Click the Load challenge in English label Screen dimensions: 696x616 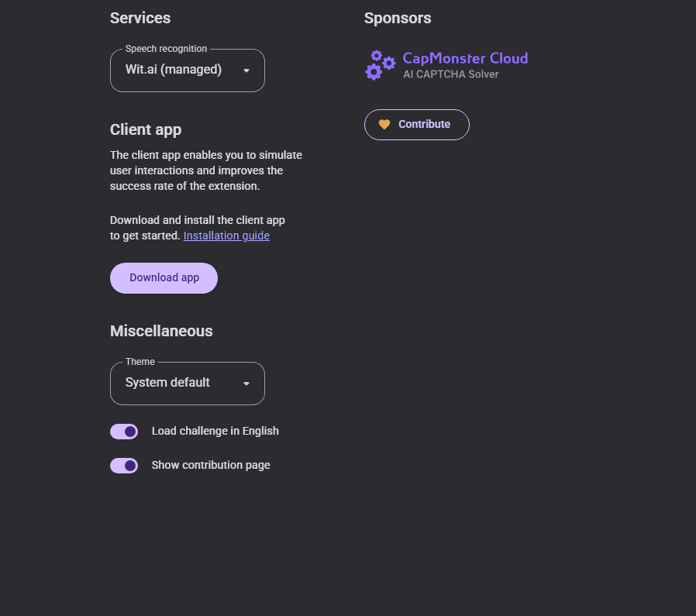click(x=215, y=432)
